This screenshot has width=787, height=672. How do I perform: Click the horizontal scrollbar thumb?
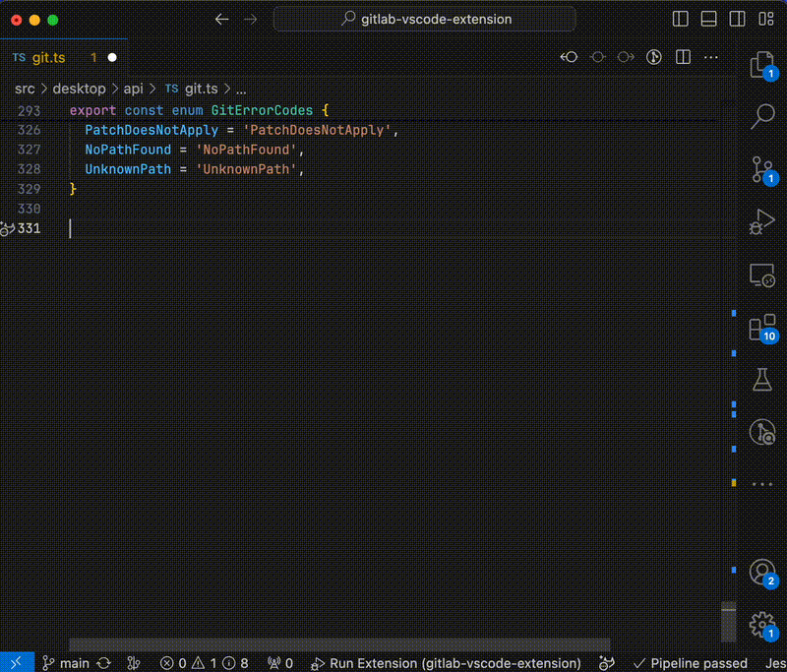(x=339, y=644)
